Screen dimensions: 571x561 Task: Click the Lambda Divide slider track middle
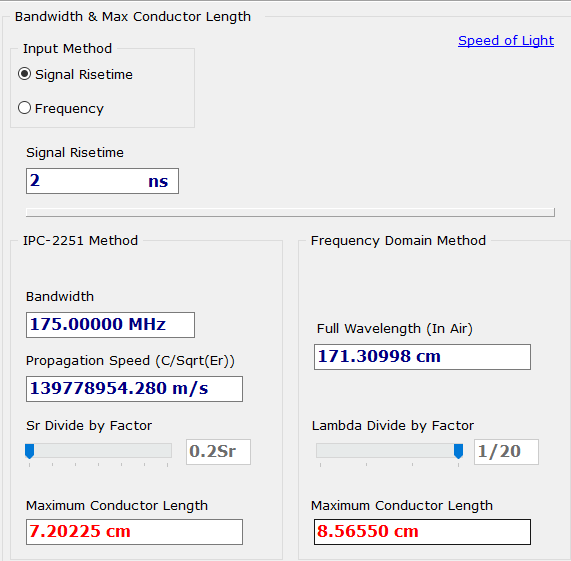click(x=389, y=450)
